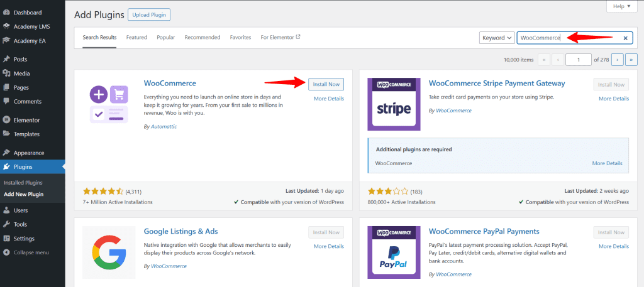Go to last page of results
The width and height of the screenshot is (644, 287).
click(x=631, y=60)
